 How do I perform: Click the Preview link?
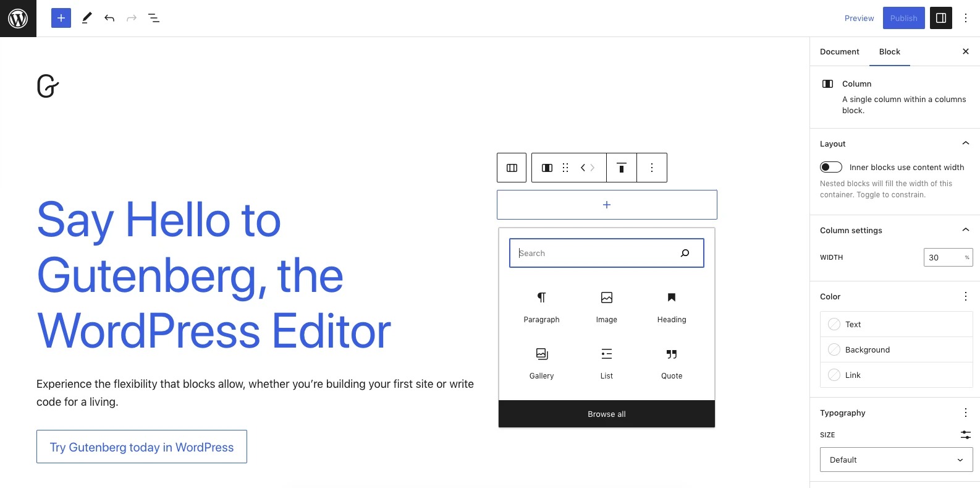coord(859,18)
